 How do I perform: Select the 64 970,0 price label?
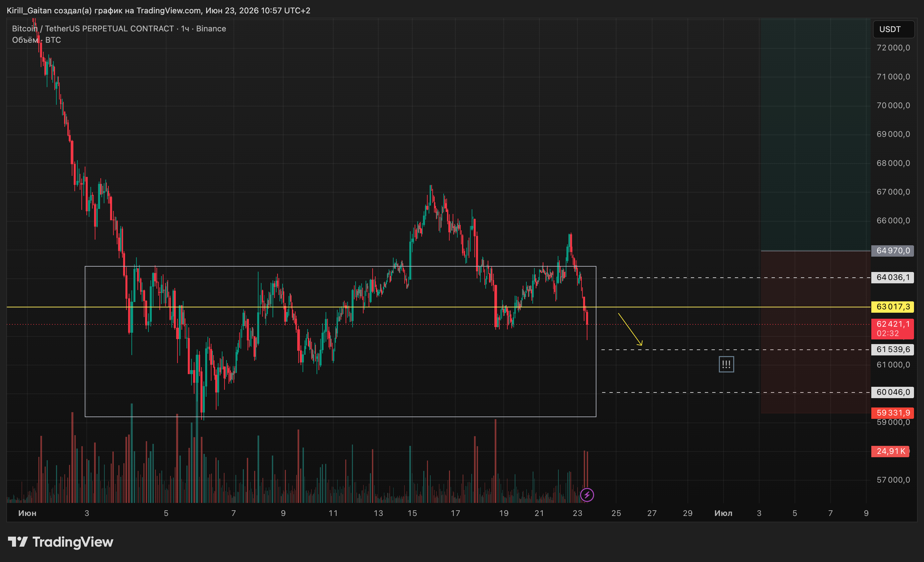[893, 251]
